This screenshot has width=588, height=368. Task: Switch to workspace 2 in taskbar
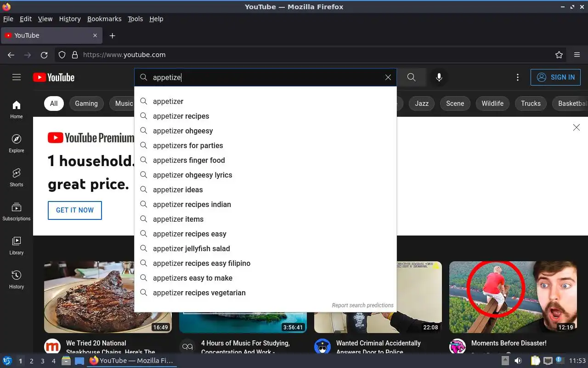(31, 361)
